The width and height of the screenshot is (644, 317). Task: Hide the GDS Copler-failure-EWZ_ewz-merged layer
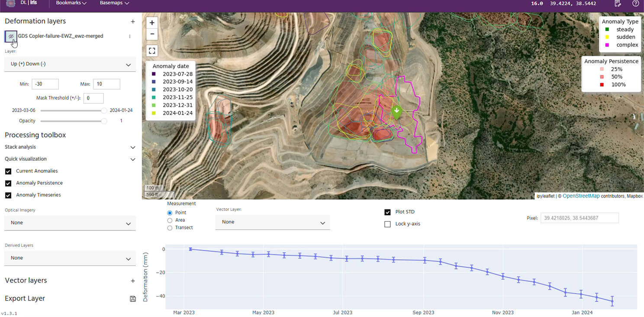coord(10,36)
